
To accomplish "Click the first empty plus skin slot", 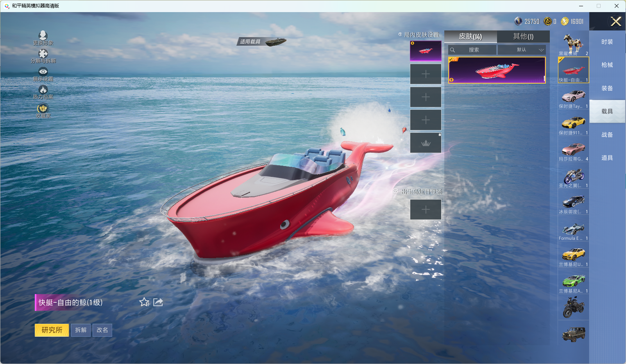I will 426,74.
